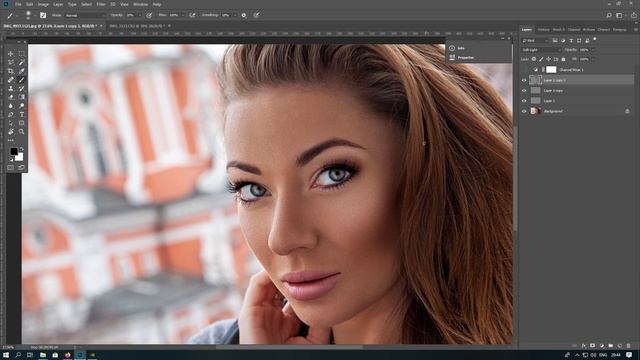Select the Horizontal Type tool
Image resolution: width=640 pixels, height=360 pixels.
click(x=22, y=114)
